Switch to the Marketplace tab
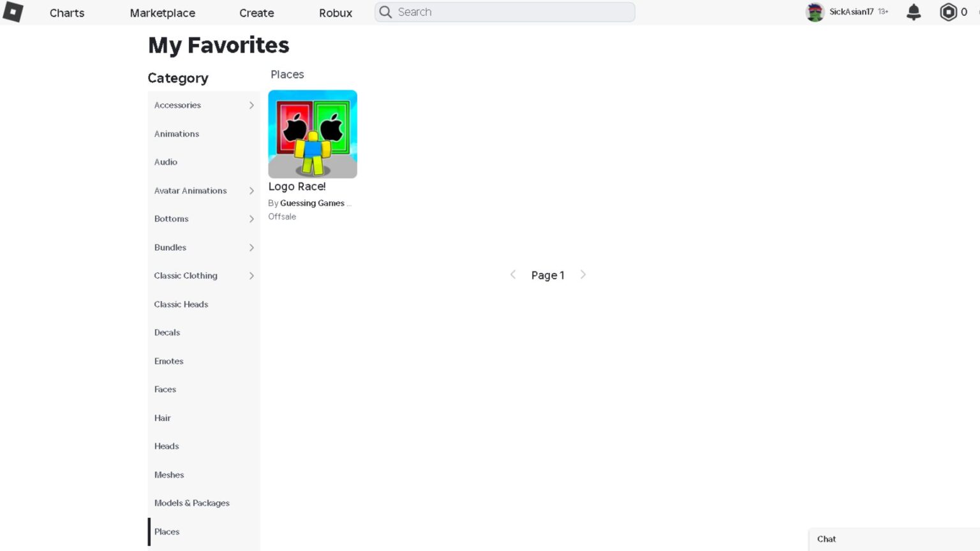Screen dimensions: 980x551 pyautogui.click(x=162, y=13)
